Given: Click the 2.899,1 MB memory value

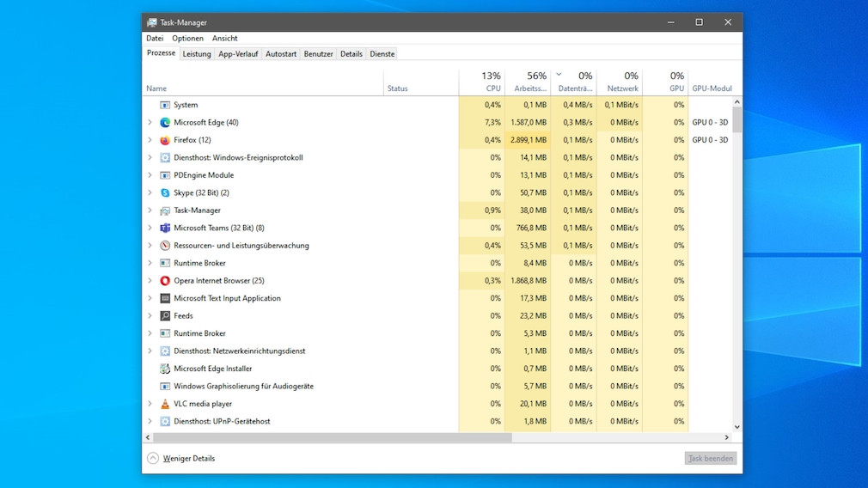Looking at the screenshot, I should [529, 140].
